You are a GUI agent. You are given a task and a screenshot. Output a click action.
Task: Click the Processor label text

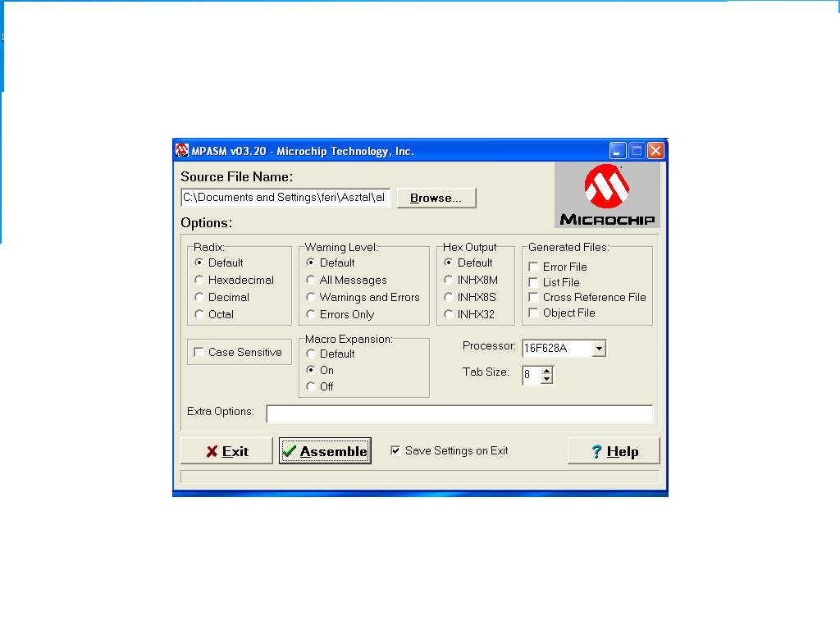click(489, 345)
